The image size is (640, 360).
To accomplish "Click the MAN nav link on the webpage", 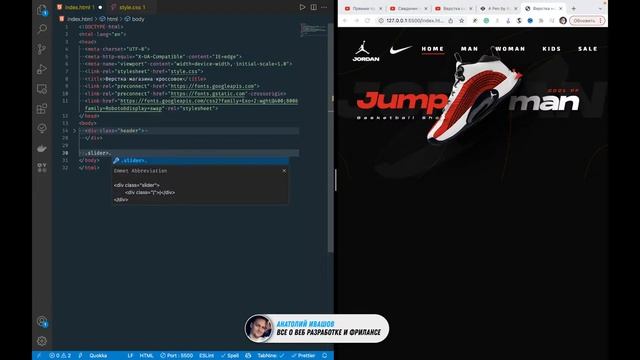I will tap(469, 49).
